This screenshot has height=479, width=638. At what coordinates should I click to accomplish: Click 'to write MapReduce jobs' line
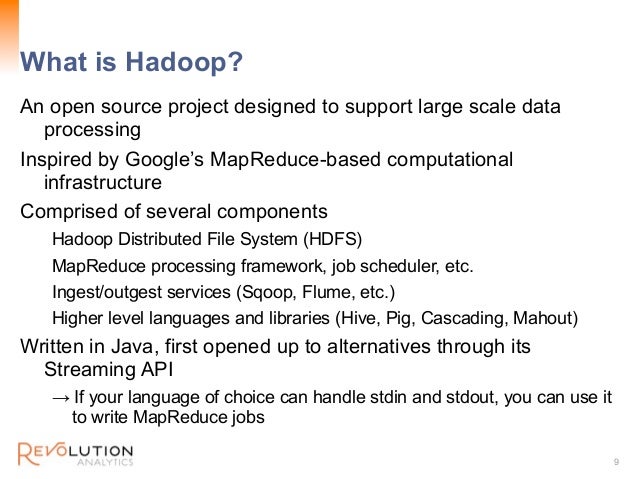[168, 417]
